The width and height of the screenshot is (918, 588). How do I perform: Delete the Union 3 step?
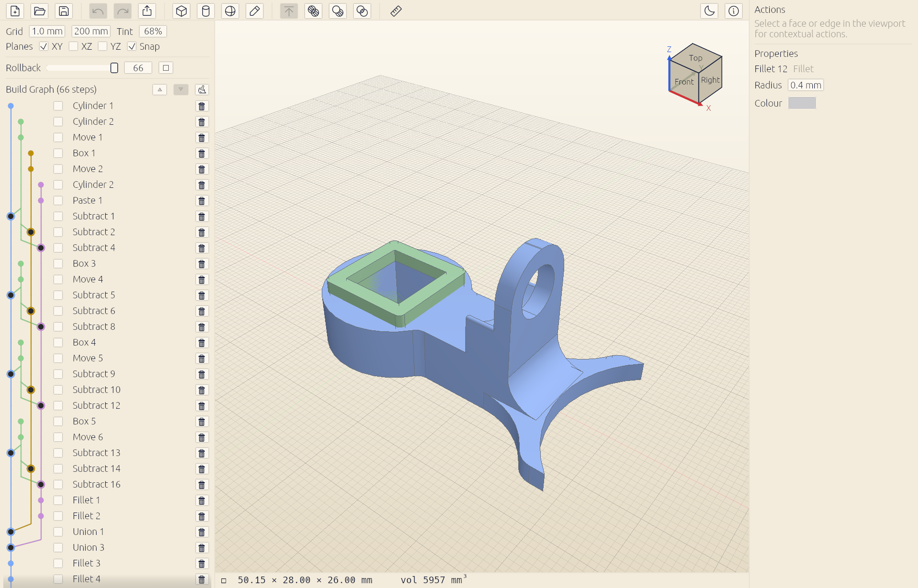pos(202,548)
